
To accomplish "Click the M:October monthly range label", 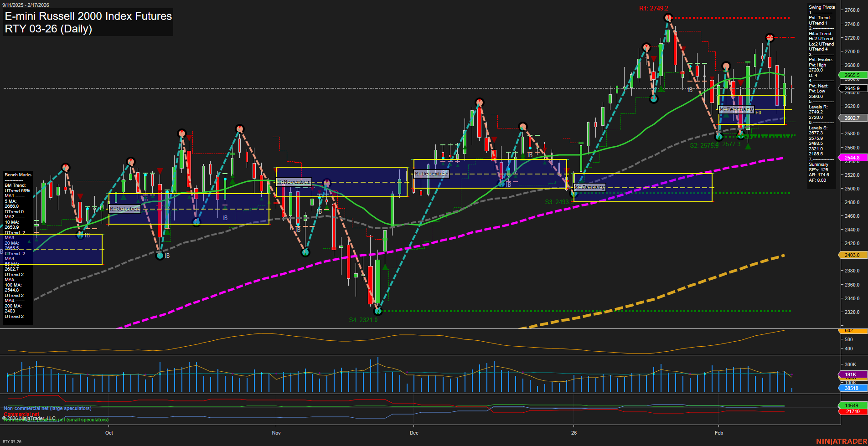I will [x=124, y=209].
